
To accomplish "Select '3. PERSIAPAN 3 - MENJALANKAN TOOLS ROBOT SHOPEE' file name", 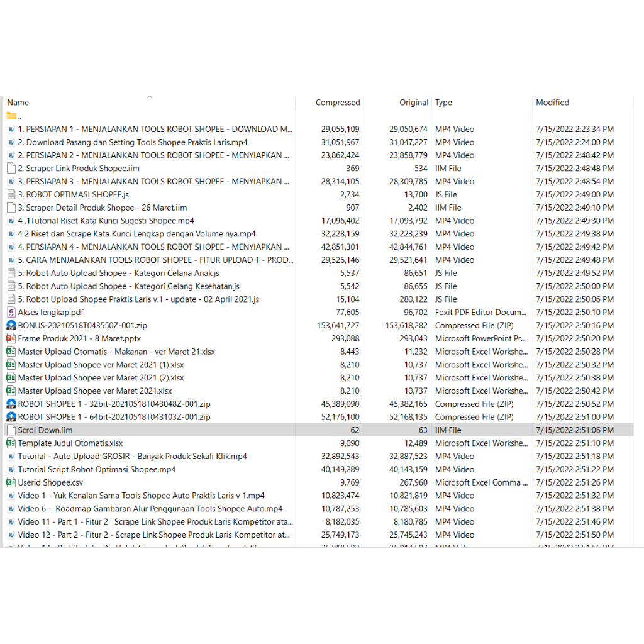I will tap(153, 182).
